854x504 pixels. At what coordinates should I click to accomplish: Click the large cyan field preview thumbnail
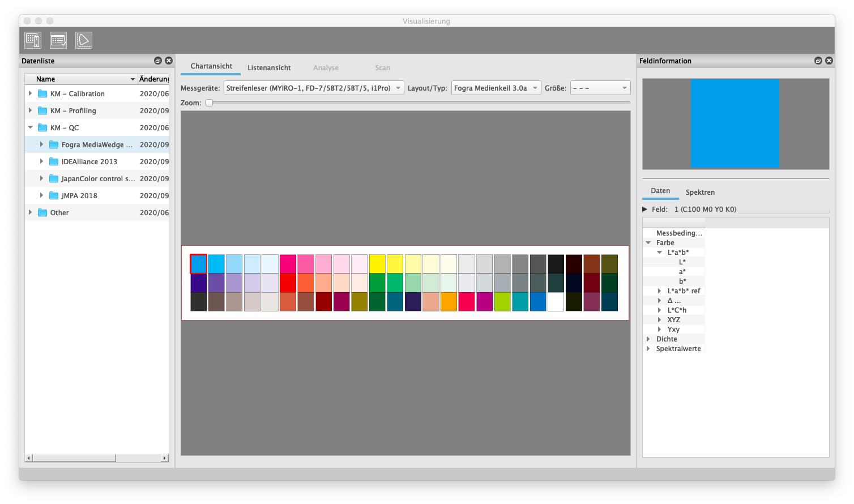click(x=735, y=123)
